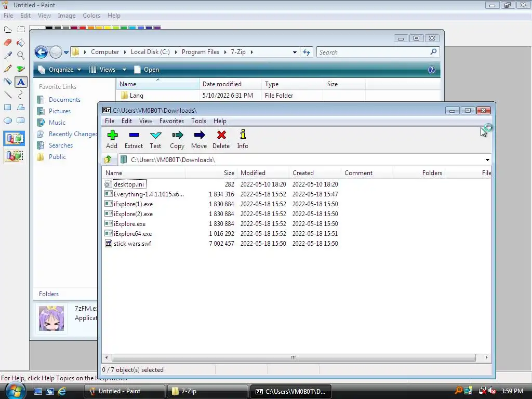Choose the opaque background option in Paint
Screen dimensions: 532x399
pyautogui.click(x=14, y=138)
